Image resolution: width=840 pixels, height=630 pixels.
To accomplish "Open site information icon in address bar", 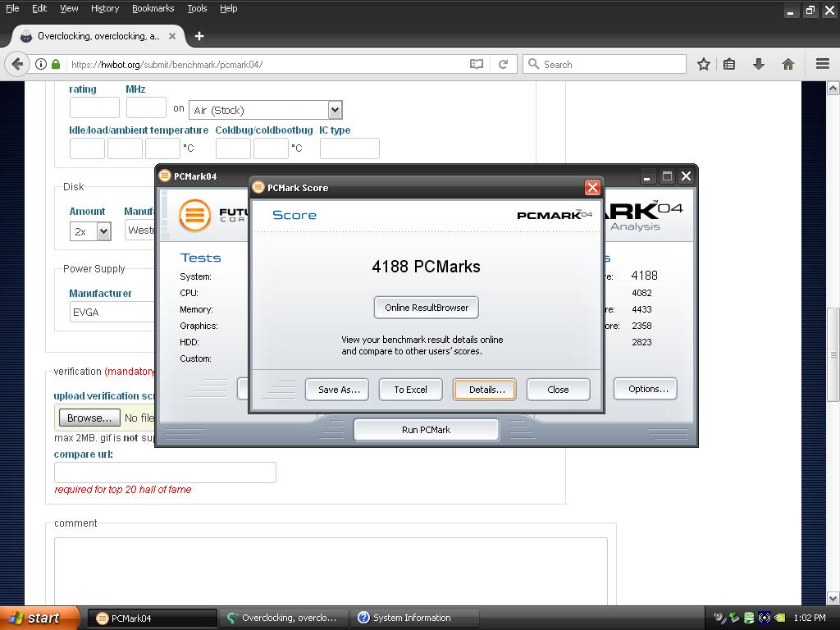I will point(41,64).
